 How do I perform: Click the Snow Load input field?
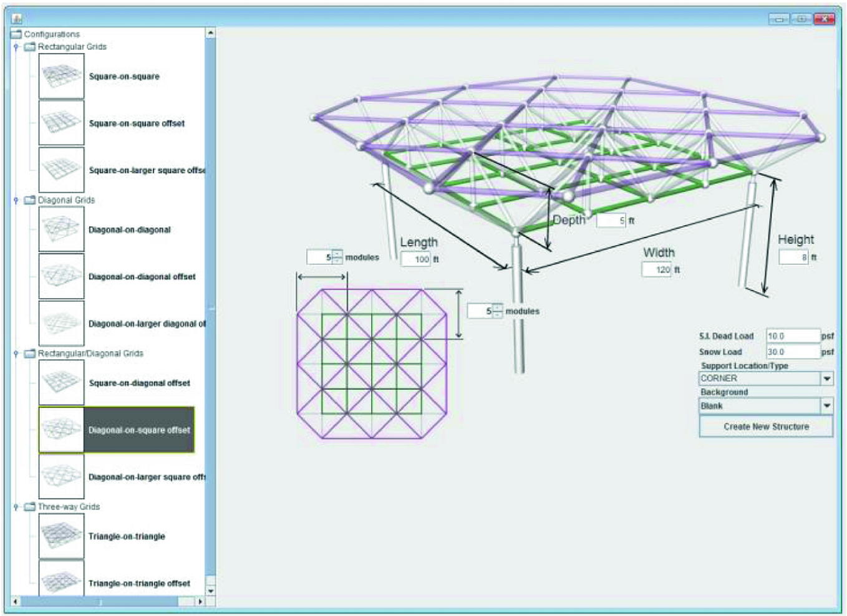click(792, 352)
